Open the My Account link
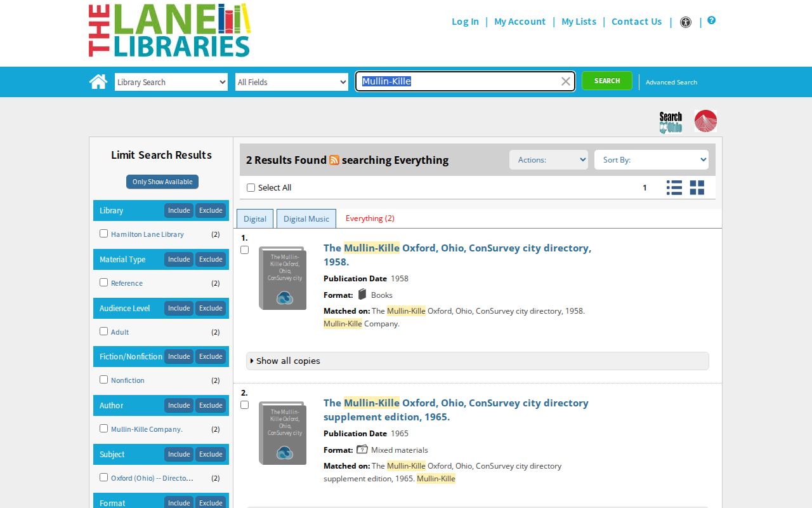The width and height of the screenshot is (812, 508). (520, 22)
